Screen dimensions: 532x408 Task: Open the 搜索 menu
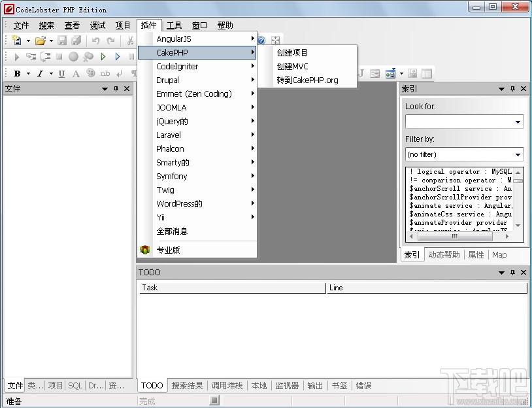46,25
